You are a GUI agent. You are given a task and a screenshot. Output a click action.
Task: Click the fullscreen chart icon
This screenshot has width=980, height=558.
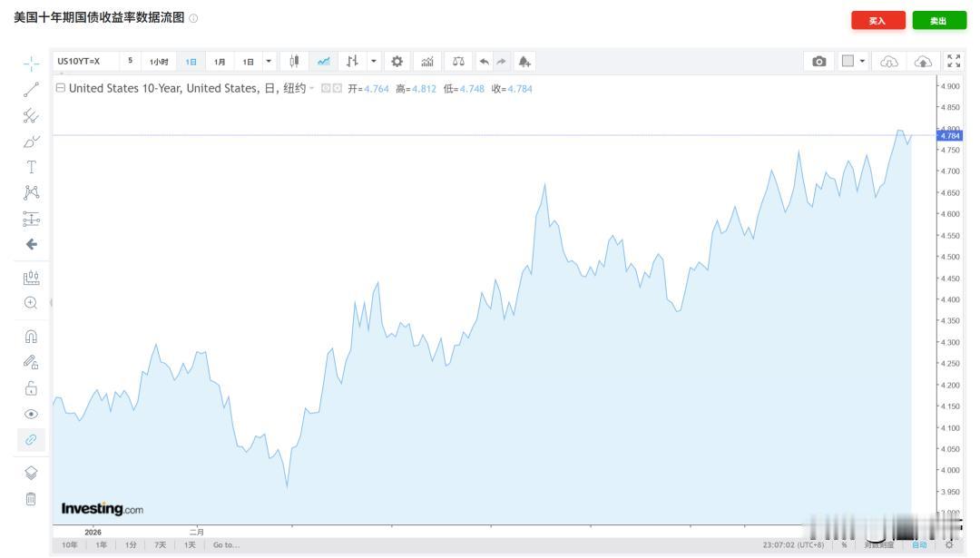(x=954, y=61)
